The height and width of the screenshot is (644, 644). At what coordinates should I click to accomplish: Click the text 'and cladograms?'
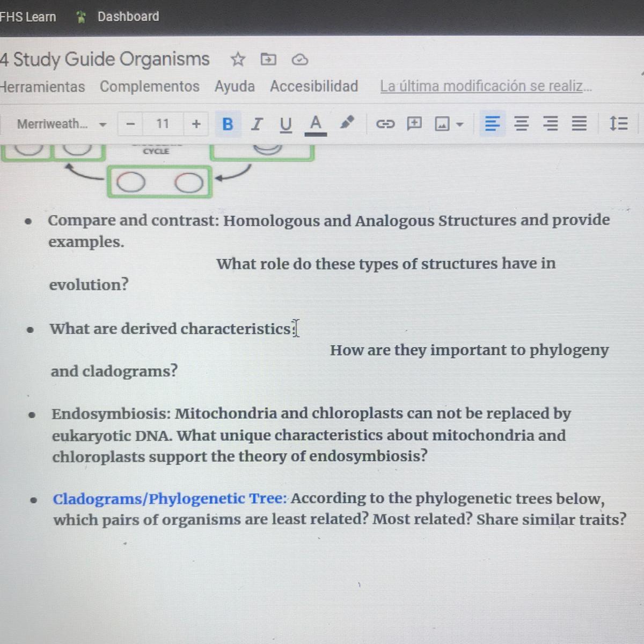click(x=114, y=371)
